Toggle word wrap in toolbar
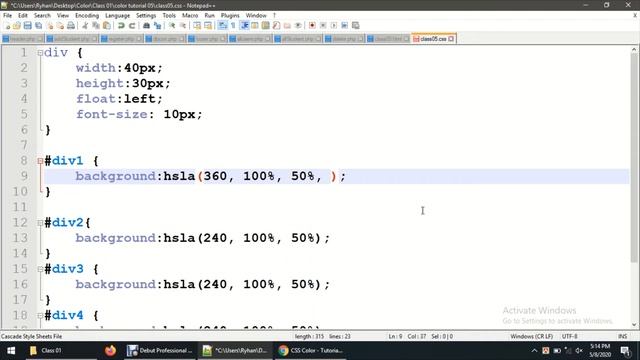Screen dimensions: 640x360 pyautogui.click(x=222, y=26)
